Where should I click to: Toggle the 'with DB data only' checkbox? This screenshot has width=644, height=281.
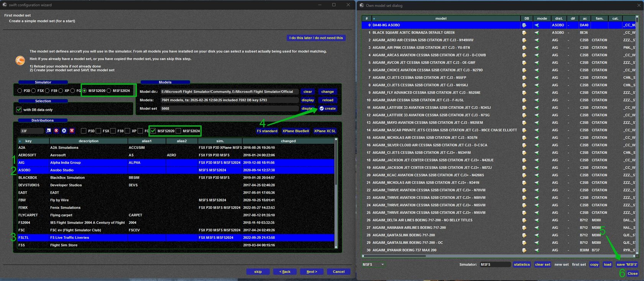(x=19, y=110)
